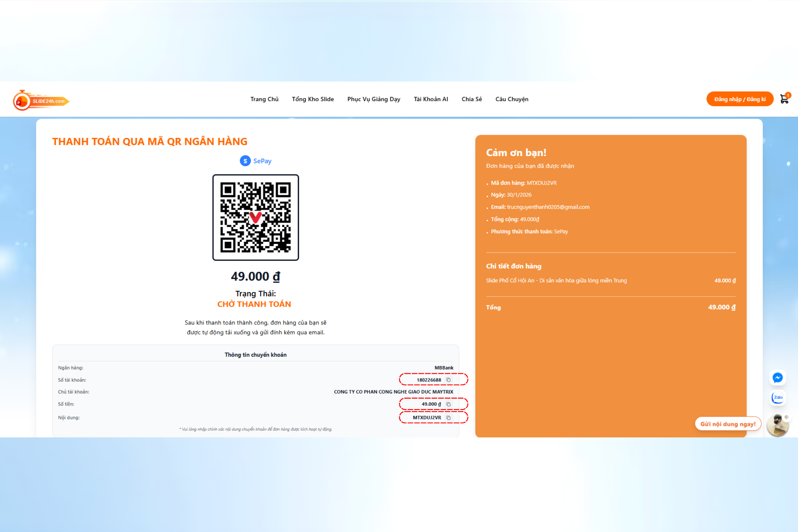This screenshot has height=532, width=798.
Task: Click large 49.000 đ under QR code
Action: [255, 276]
